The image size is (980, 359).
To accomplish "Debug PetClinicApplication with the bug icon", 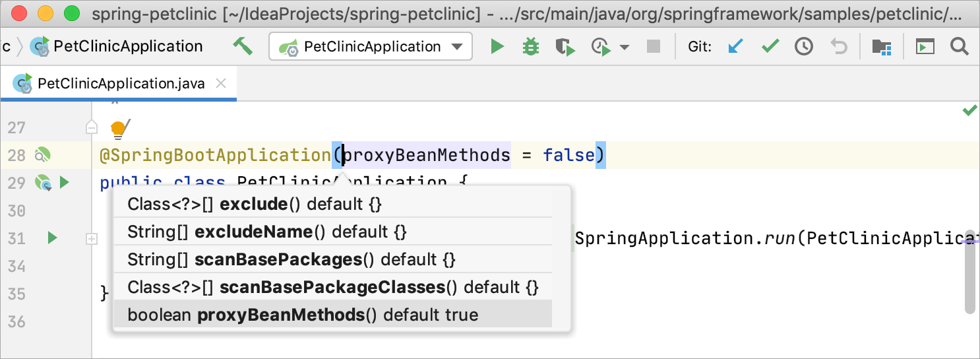I will pyautogui.click(x=530, y=47).
